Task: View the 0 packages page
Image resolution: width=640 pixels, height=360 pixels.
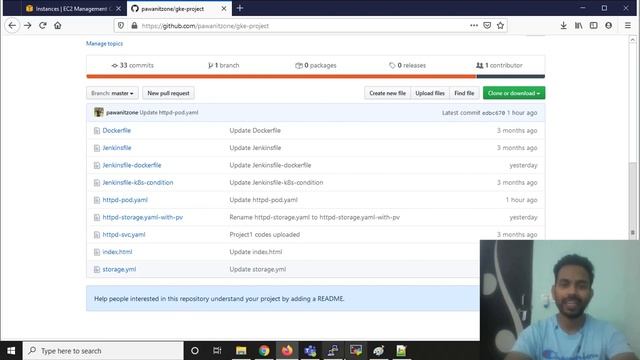Action: (x=316, y=65)
